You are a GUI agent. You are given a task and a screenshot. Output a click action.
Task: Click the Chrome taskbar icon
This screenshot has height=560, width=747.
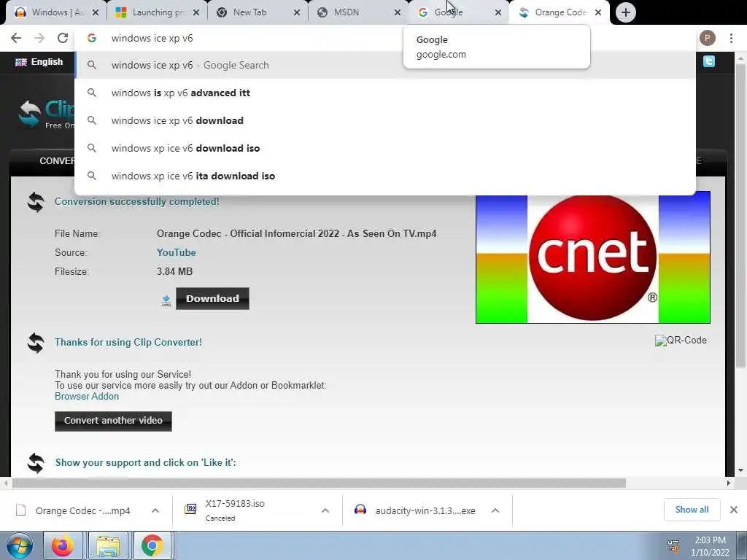point(152,545)
